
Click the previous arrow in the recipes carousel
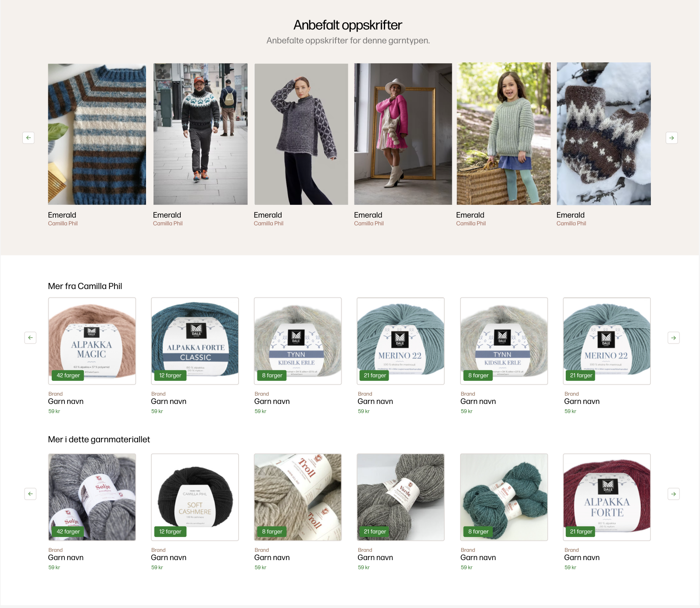(29, 138)
